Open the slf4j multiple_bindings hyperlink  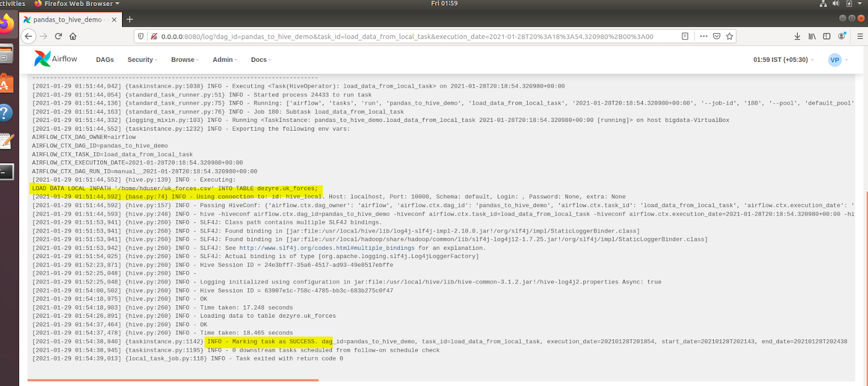click(x=327, y=248)
